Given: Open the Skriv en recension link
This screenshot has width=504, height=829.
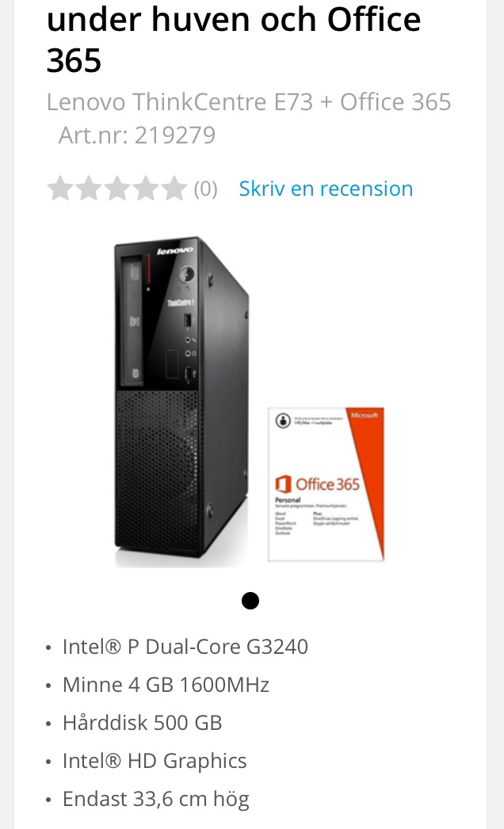Looking at the screenshot, I should [x=326, y=189].
